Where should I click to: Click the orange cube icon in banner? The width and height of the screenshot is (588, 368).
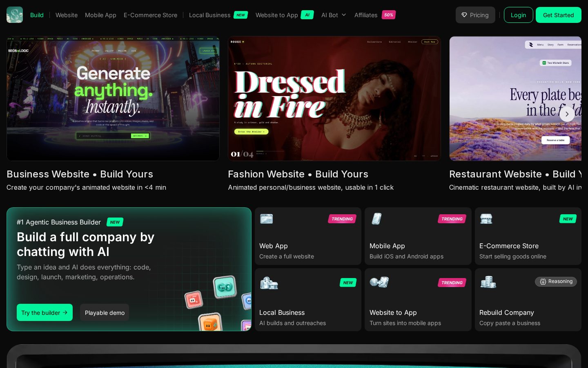pyautogui.click(x=210, y=323)
